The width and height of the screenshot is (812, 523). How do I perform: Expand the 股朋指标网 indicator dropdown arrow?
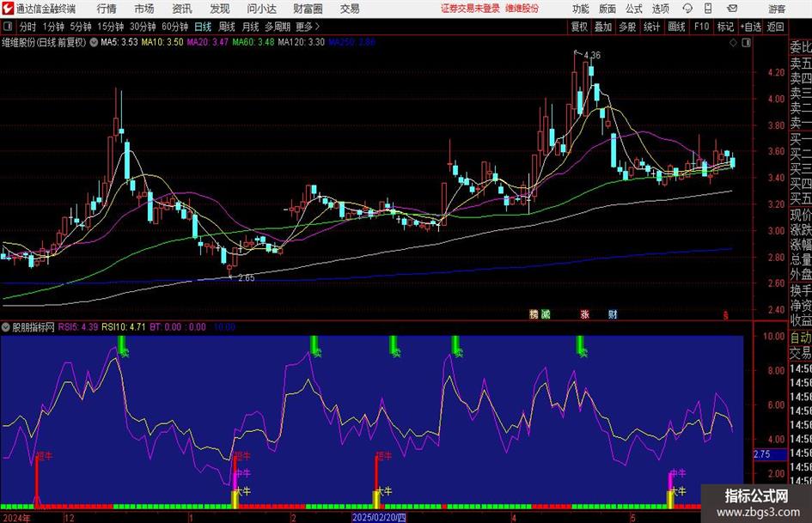pos(6,327)
